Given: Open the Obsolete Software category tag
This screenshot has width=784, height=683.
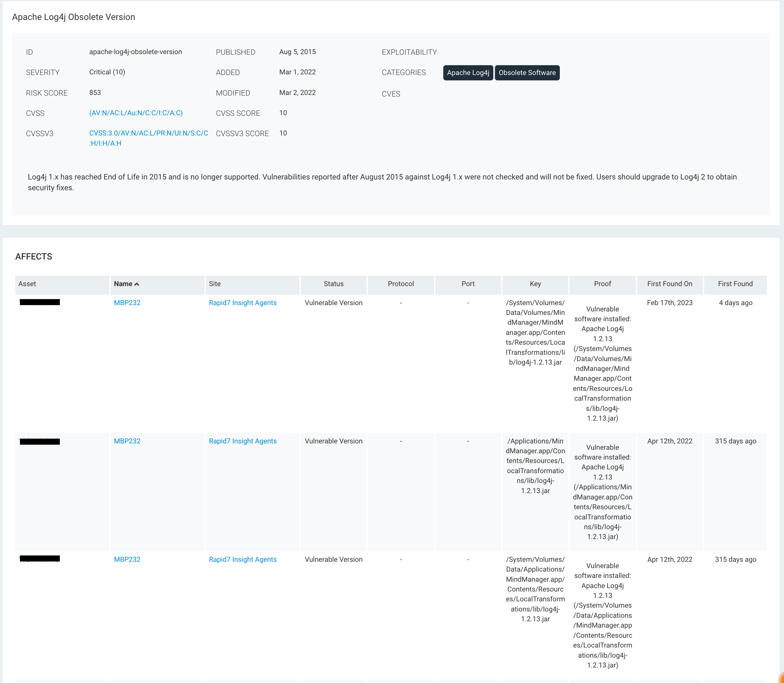Looking at the screenshot, I should [x=527, y=73].
